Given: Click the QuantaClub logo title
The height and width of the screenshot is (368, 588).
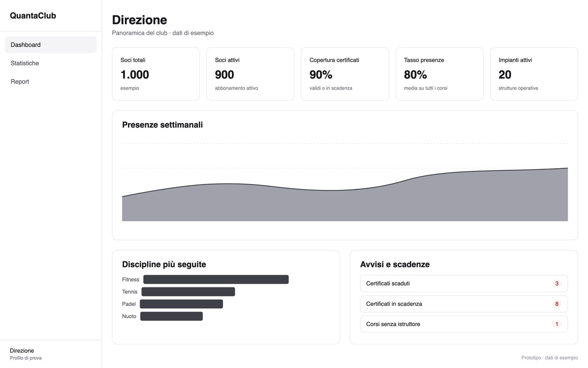Looking at the screenshot, I should coord(33,15).
